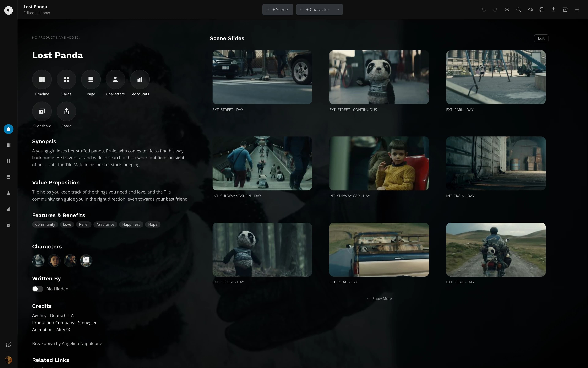Image resolution: width=588 pixels, height=368 pixels.
Task: Open the motorcycle road scene slide
Action: [x=496, y=249]
